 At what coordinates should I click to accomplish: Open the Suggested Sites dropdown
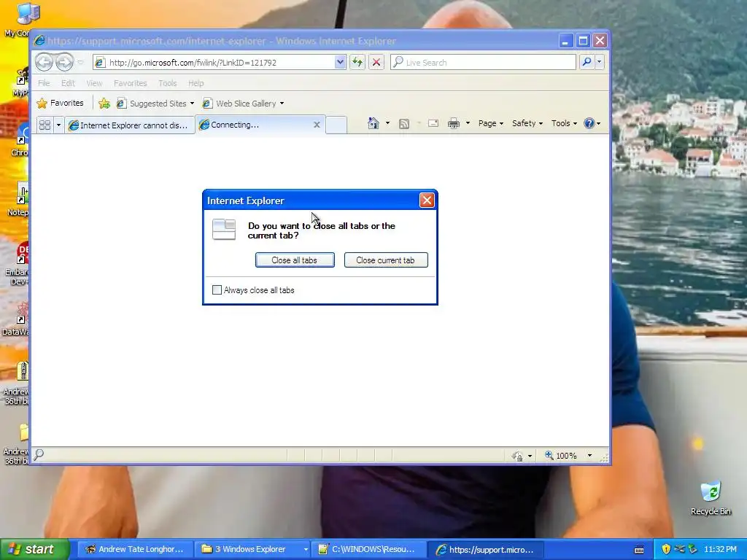point(192,104)
